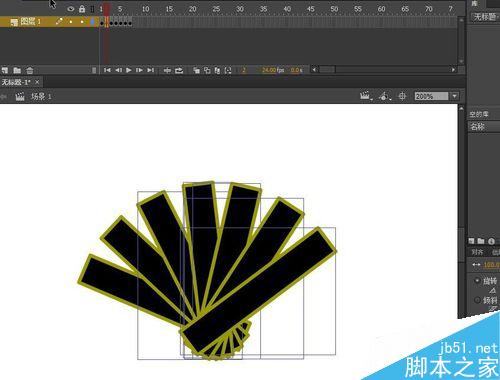Toggle show/hide all layers eye icon

point(70,9)
